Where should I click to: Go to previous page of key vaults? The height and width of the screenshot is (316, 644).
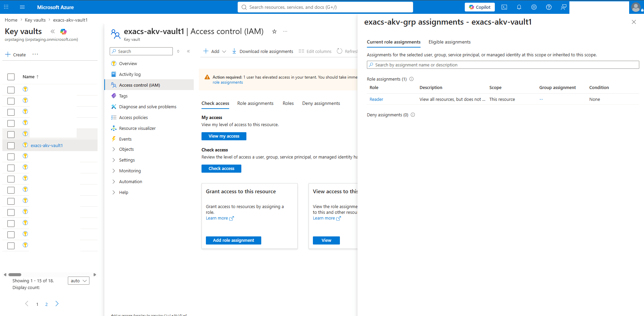[27, 304]
